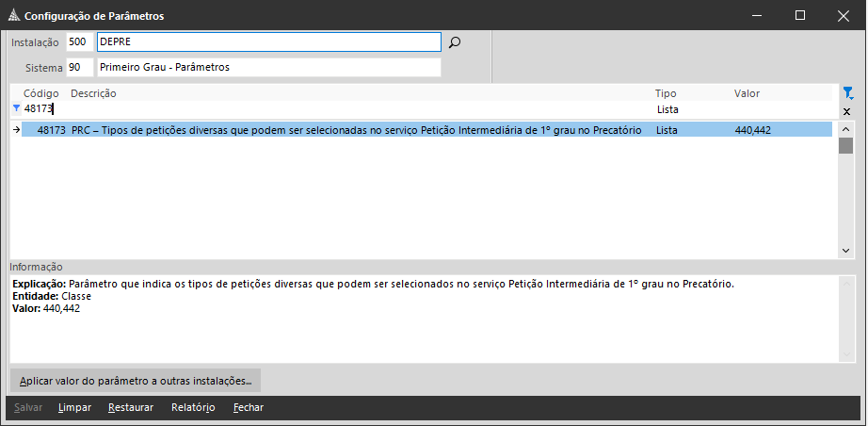Image resolution: width=868 pixels, height=426 pixels.
Task: Click the Instalação code field containing 500
Action: tap(79, 42)
